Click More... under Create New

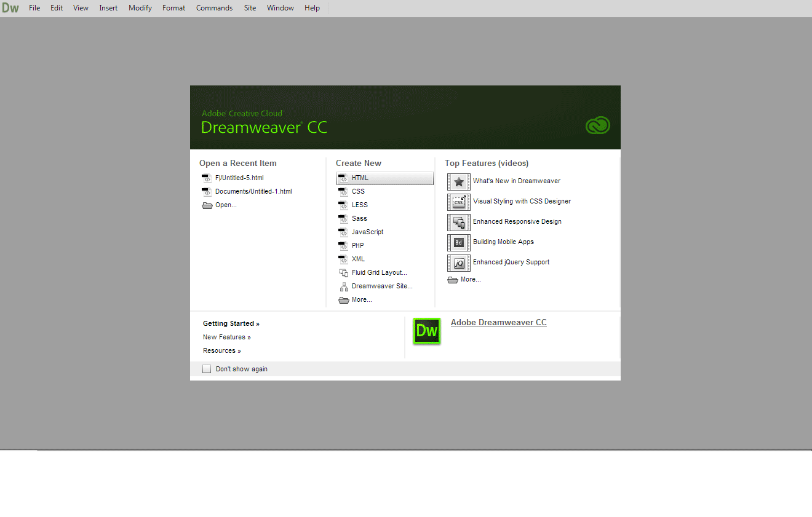point(362,300)
